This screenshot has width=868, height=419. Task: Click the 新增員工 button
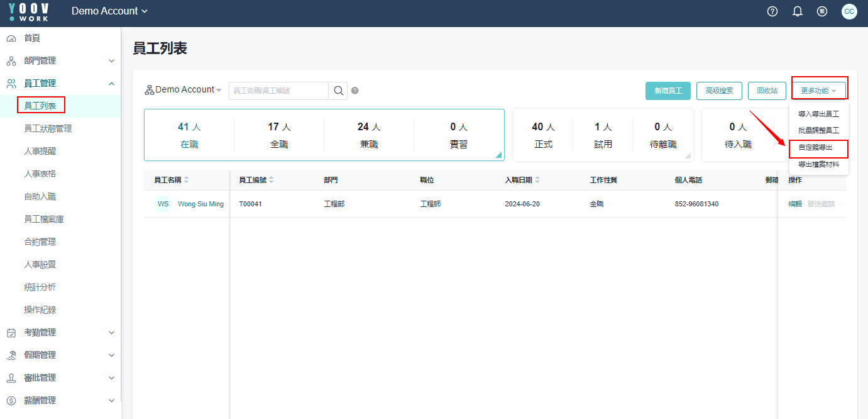coord(667,91)
